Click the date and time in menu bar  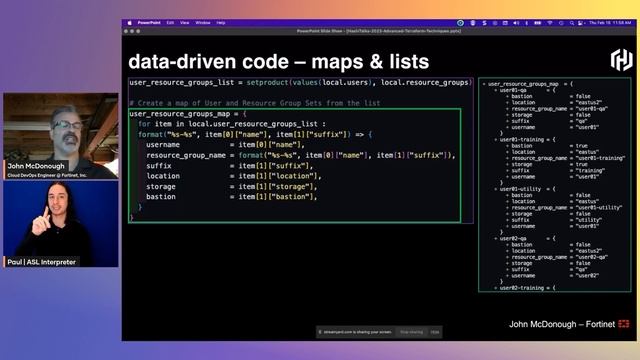[610, 23]
